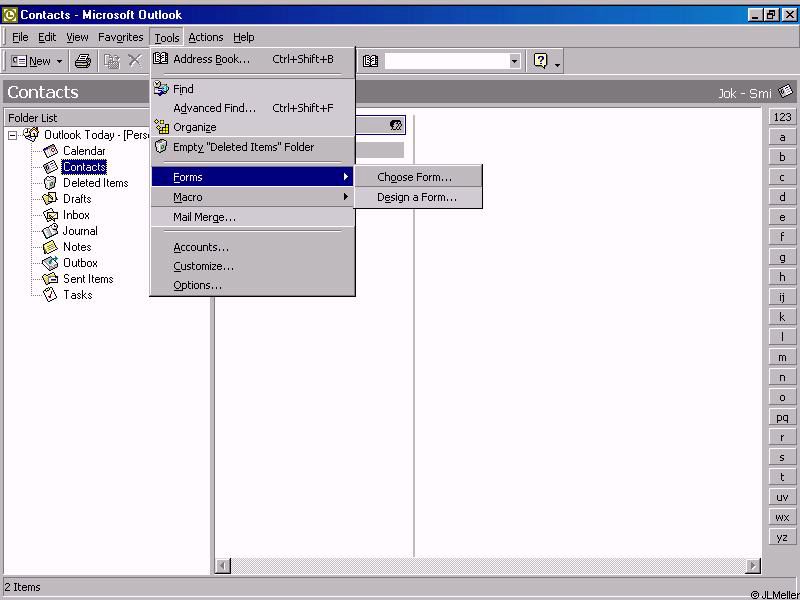Jump to the pq index tab
This screenshot has width=800, height=600.
click(x=782, y=417)
